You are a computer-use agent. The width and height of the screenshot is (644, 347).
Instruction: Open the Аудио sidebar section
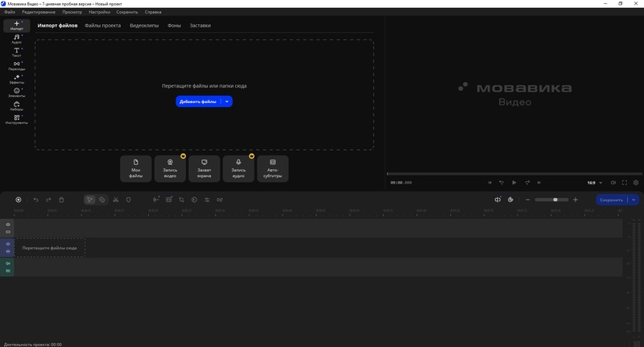point(17,39)
